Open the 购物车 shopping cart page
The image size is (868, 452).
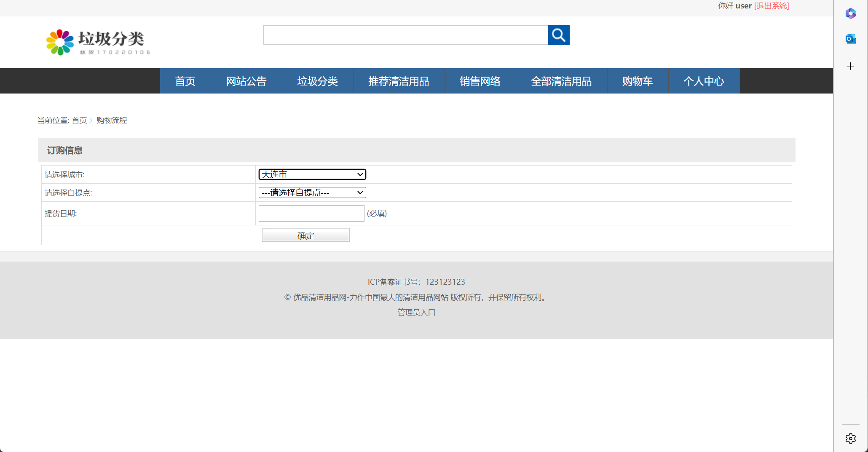(637, 81)
